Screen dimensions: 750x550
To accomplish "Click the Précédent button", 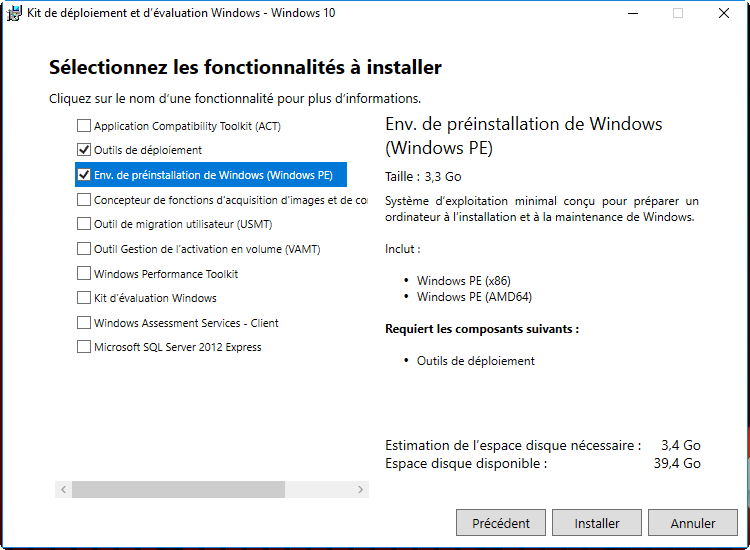I will 501,523.
